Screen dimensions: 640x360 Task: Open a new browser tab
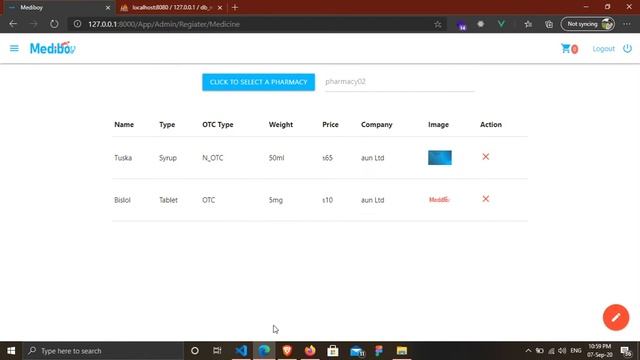point(235,7)
